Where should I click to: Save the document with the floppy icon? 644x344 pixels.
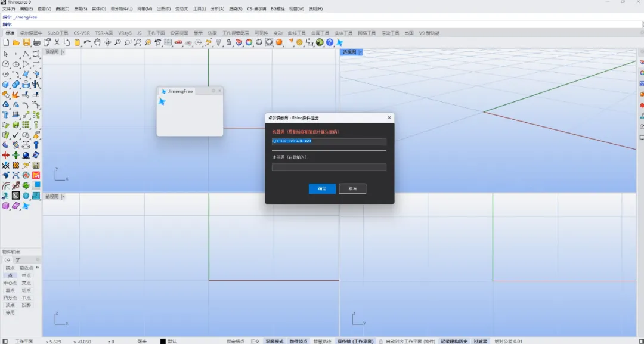click(26, 42)
